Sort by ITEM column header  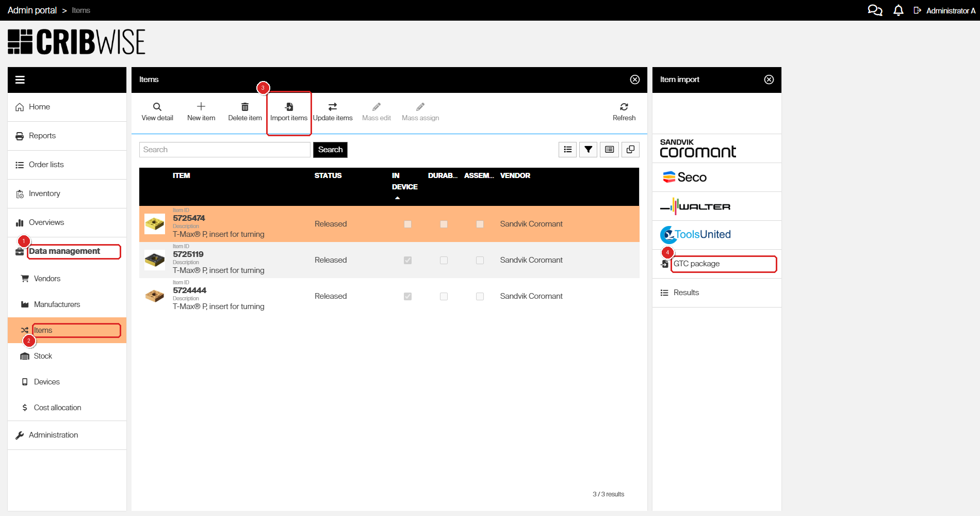(x=182, y=175)
